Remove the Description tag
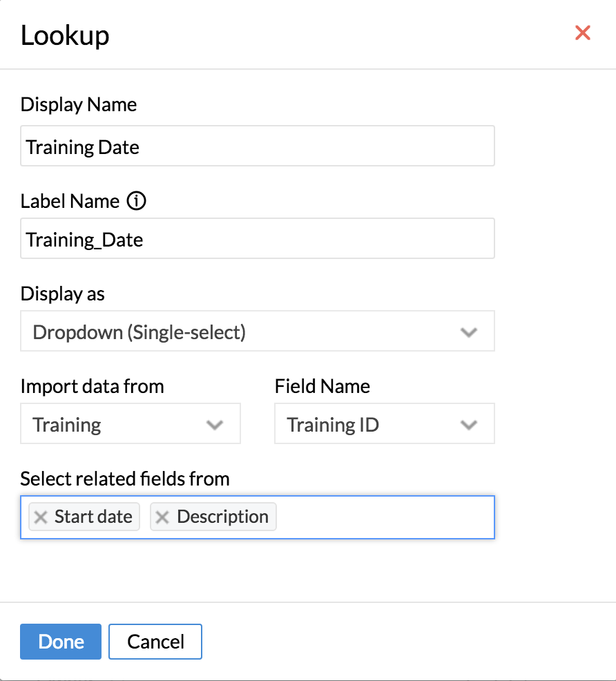 coord(163,517)
